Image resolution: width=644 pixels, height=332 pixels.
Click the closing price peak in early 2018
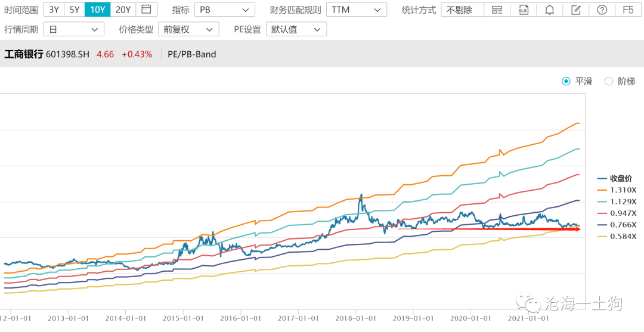[x=361, y=194]
